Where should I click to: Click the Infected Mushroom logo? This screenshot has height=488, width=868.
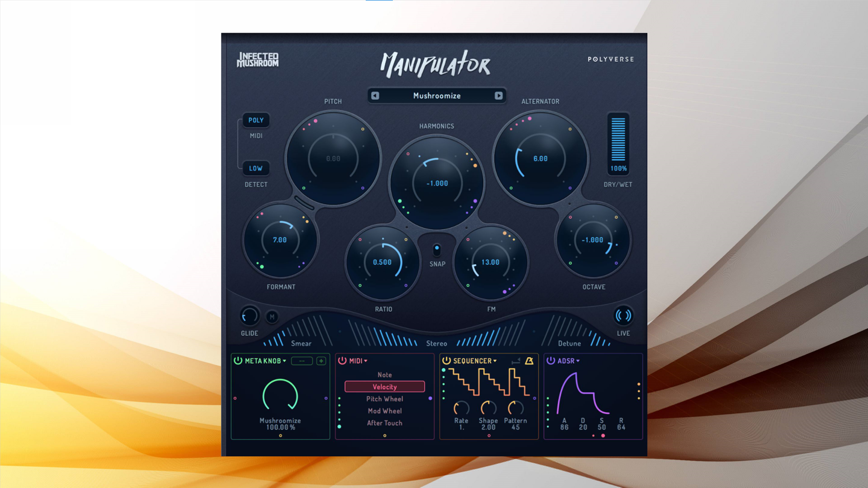pos(258,60)
